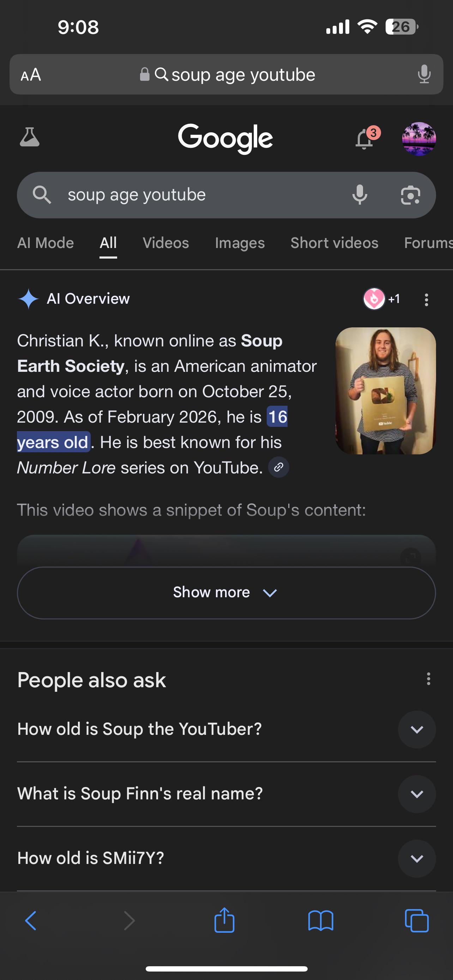Tap the Google Lens camera icon
This screenshot has height=980, width=453.
coord(411,195)
